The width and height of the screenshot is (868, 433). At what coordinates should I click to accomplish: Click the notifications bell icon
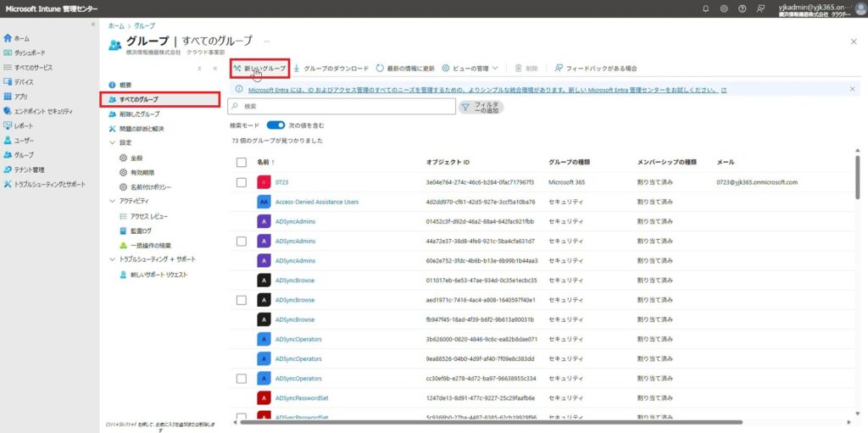(x=705, y=8)
